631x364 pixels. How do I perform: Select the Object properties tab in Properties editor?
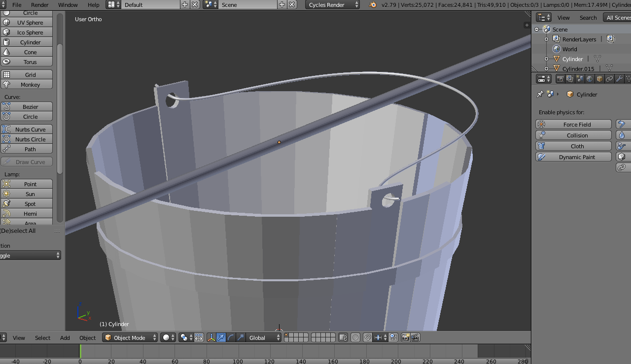tap(598, 78)
